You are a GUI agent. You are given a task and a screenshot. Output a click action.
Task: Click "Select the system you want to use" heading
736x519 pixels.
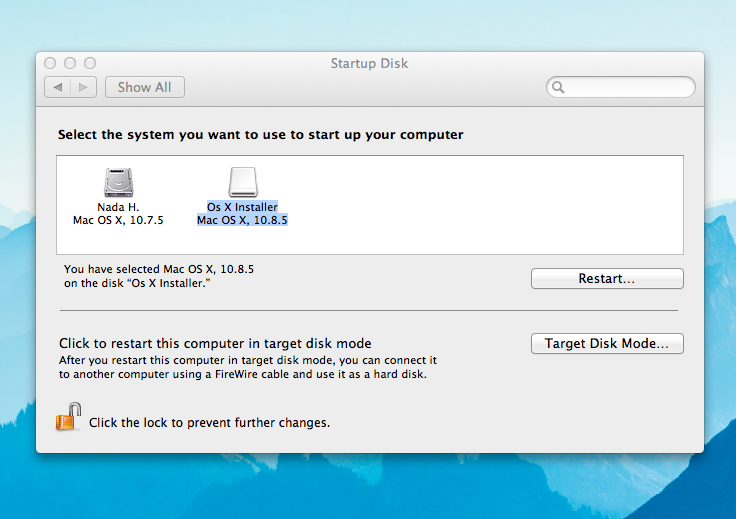pos(261,135)
